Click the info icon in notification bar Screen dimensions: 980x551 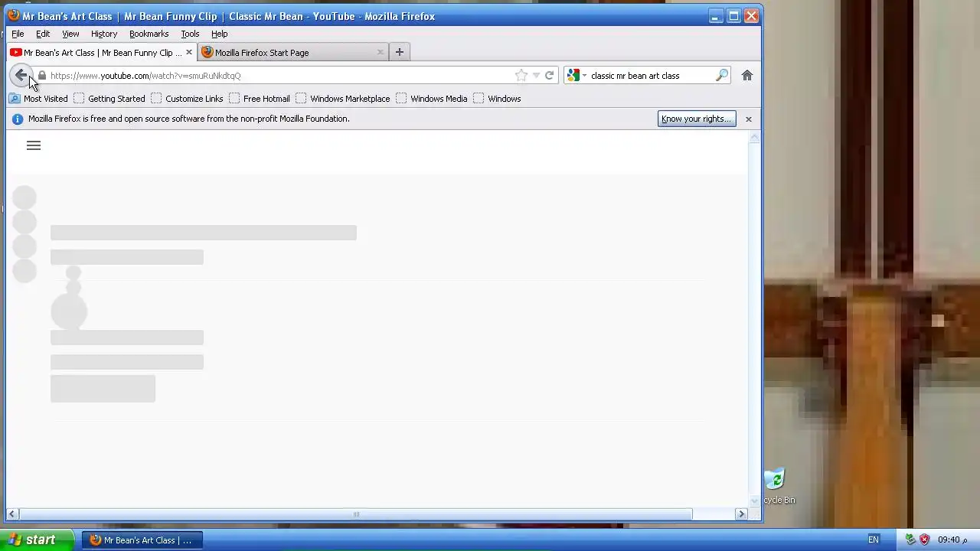coord(18,119)
